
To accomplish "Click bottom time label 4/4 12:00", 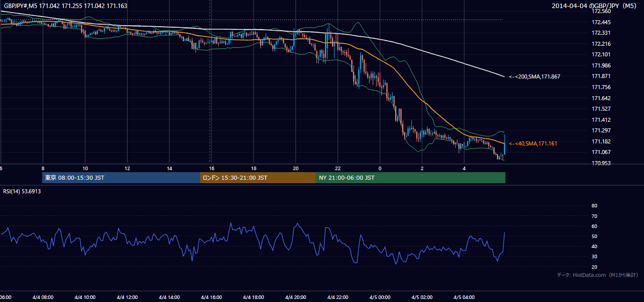I will click(127, 297).
